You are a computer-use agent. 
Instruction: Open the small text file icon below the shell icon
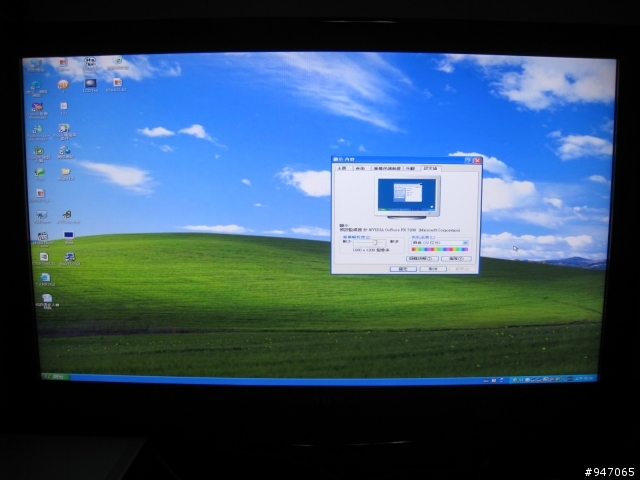tap(64, 108)
